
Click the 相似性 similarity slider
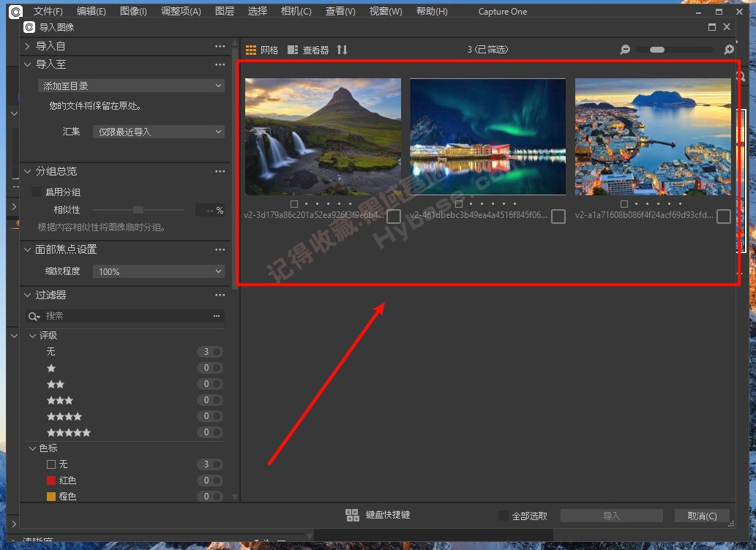coord(138,210)
